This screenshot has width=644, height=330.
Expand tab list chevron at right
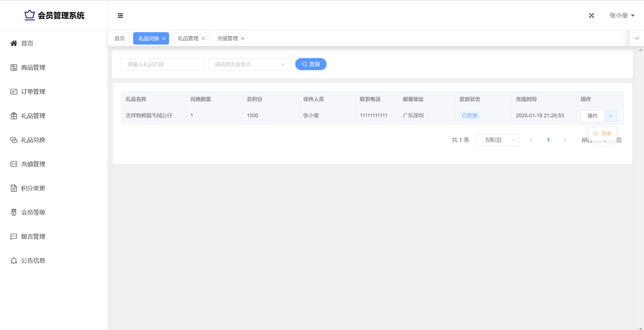[x=637, y=39]
